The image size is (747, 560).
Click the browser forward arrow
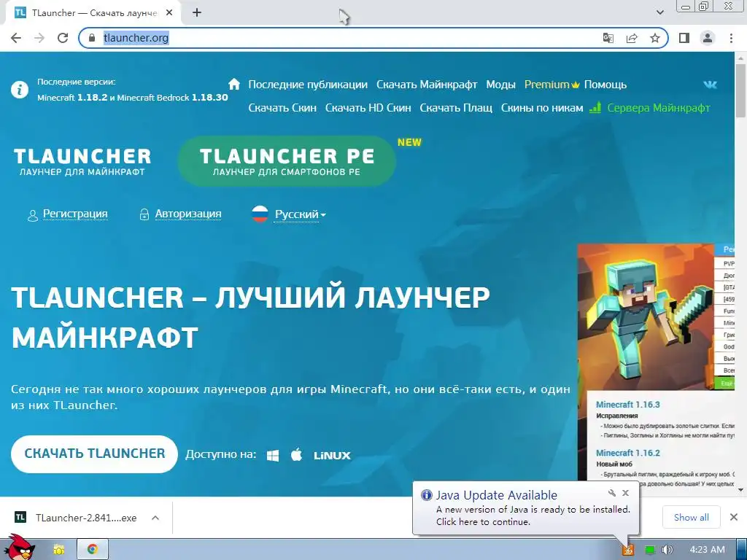coord(39,38)
